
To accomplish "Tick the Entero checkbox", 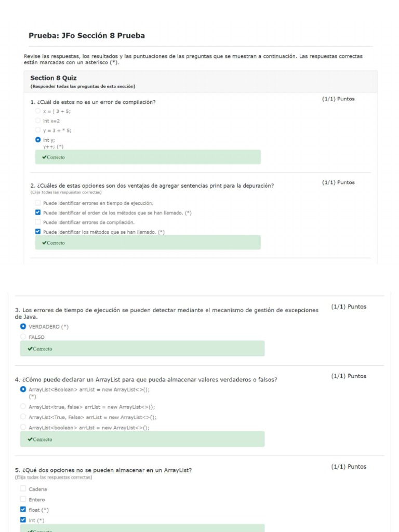I will [x=23, y=499].
